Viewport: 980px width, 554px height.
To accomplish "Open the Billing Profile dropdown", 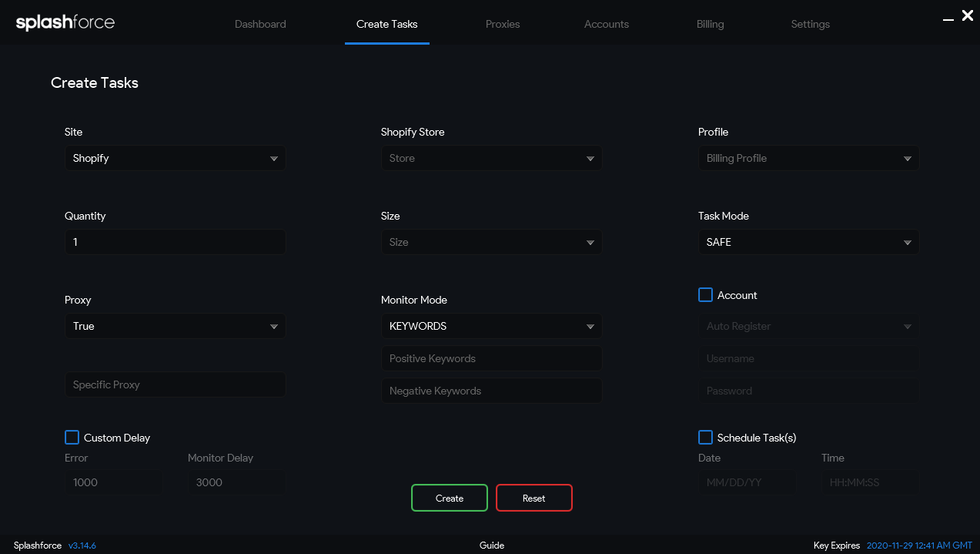I will tap(808, 158).
